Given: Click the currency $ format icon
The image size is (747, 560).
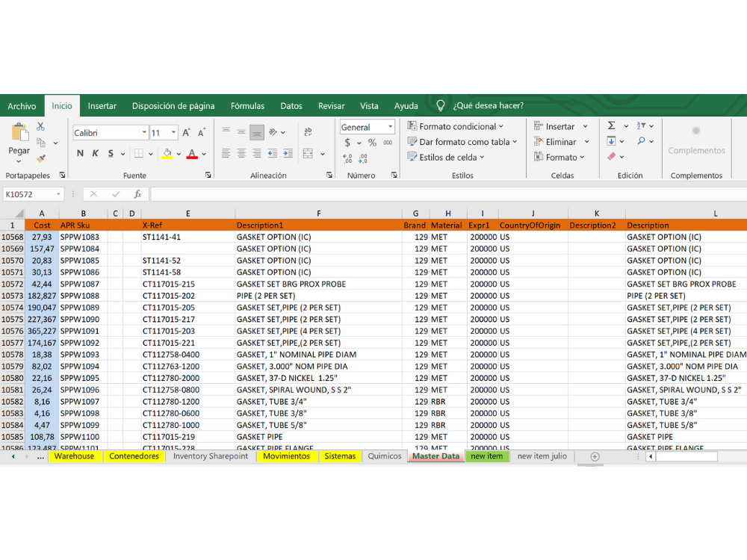Looking at the screenshot, I should pyautogui.click(x=347, y=143).
